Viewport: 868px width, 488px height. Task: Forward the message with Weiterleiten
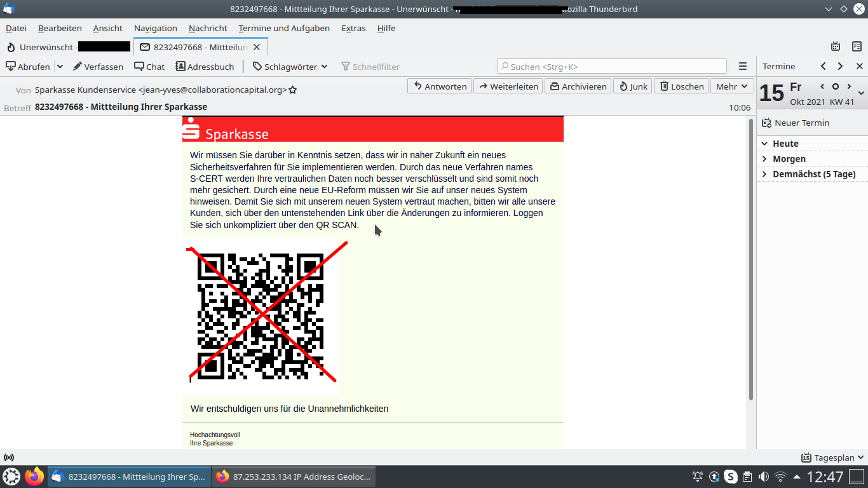(508, 86)
